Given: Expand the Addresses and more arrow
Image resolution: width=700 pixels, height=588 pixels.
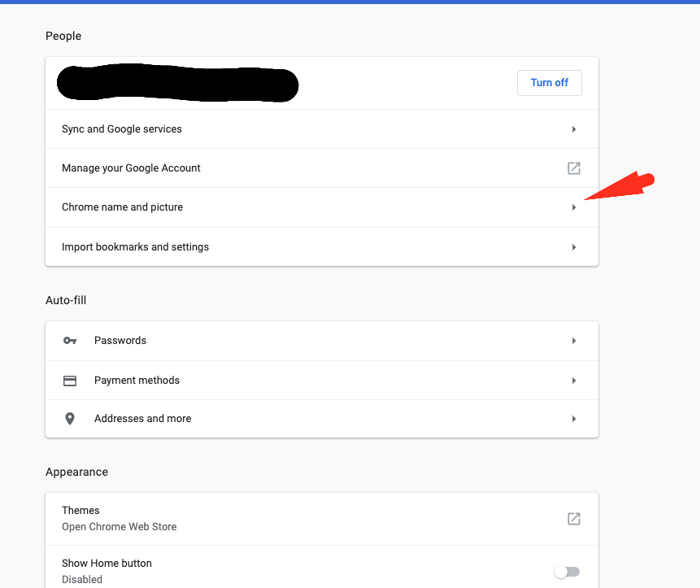Looking at the screenshot, I should coord(573,419).
